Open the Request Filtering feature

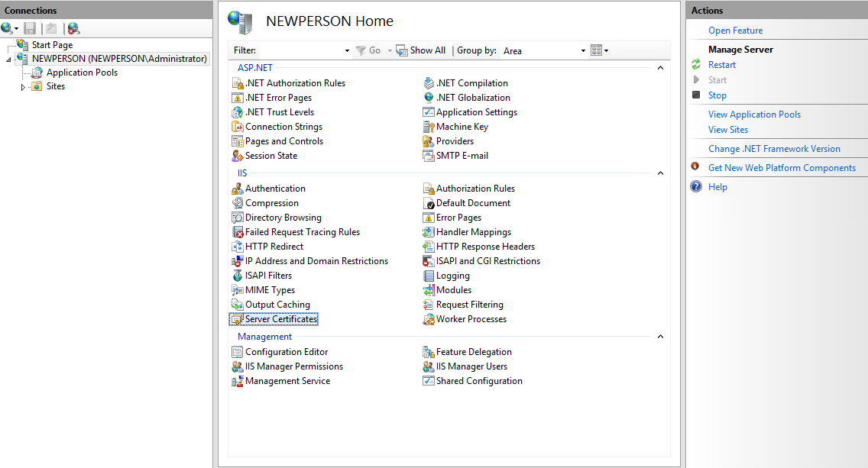tap(468, 304)
